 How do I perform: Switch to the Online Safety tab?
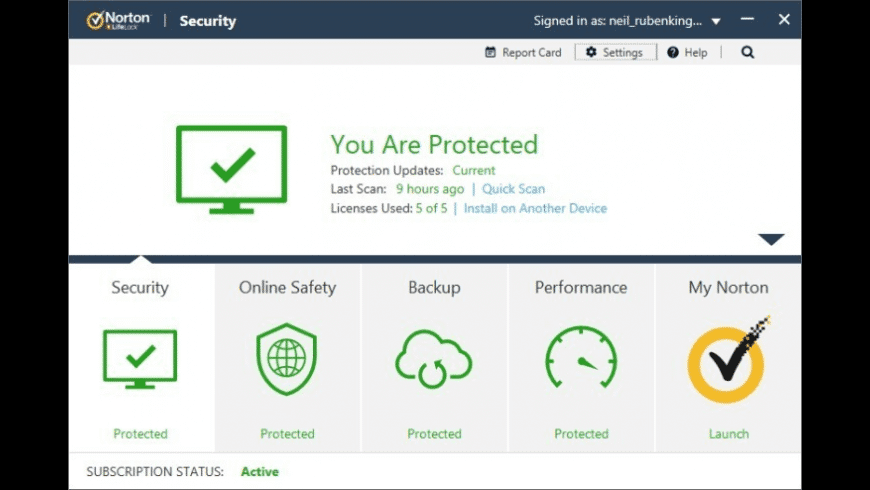287,288
